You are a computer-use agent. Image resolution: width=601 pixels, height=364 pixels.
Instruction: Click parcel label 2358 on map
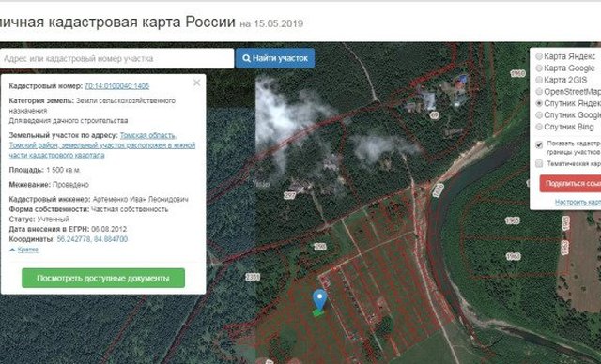[x=253, y=277]
